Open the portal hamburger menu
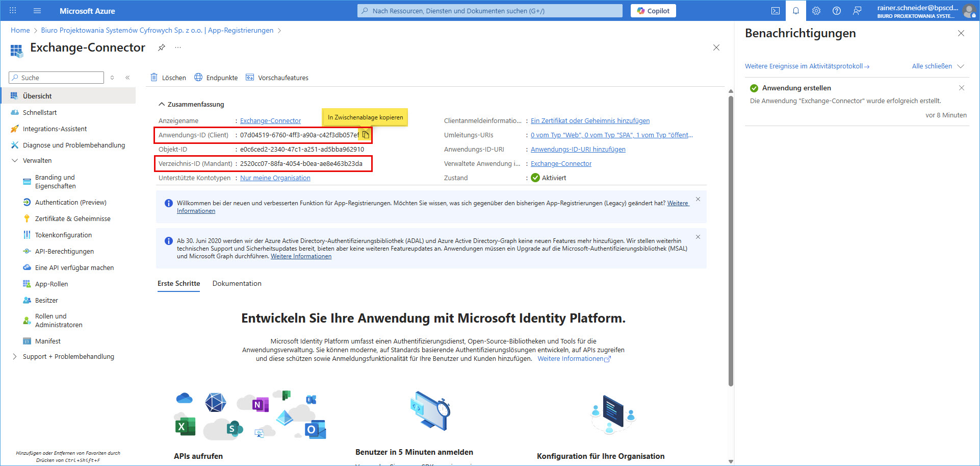This screenshot has height=466, width=980. [37, 11]
